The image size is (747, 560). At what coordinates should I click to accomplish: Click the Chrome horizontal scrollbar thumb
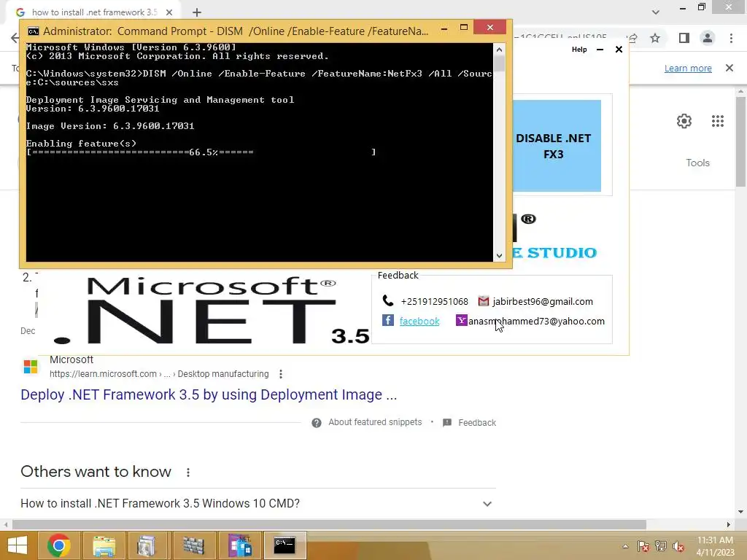click(x=329, y=524)
